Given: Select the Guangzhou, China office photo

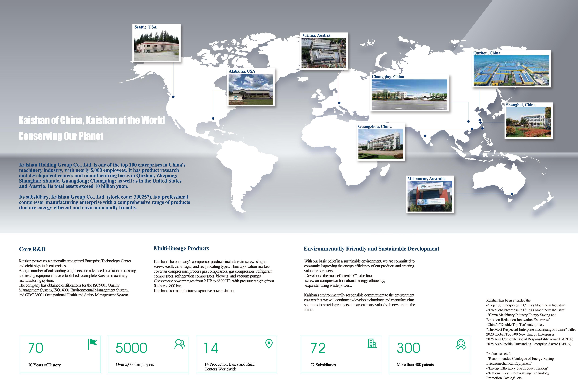Looking at the screenshot, I should (381, 144).
